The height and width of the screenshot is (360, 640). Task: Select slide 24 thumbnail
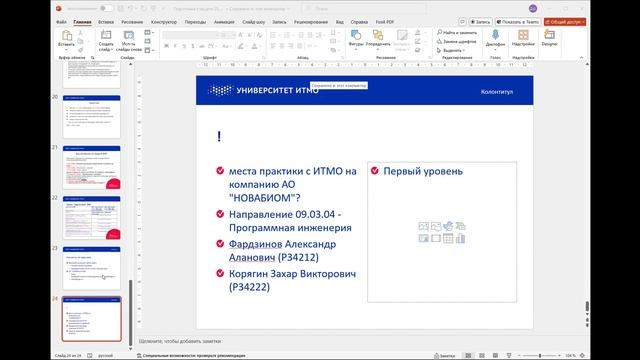click(x=91, y=319)
